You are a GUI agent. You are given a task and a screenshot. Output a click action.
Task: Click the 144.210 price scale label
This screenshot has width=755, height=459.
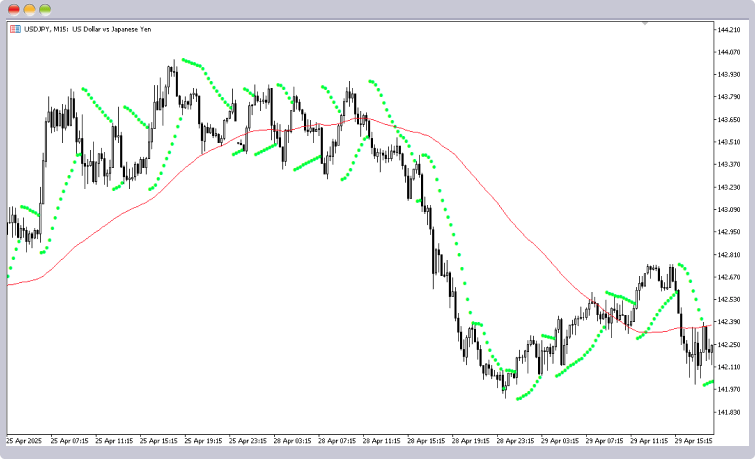point(729,30)
